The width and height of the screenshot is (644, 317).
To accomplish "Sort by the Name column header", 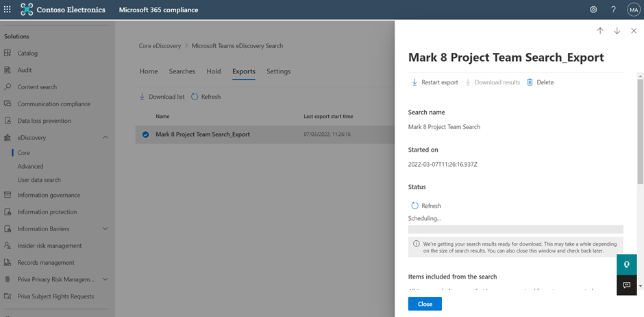I will pyautogui.click(x=162, y=117).
